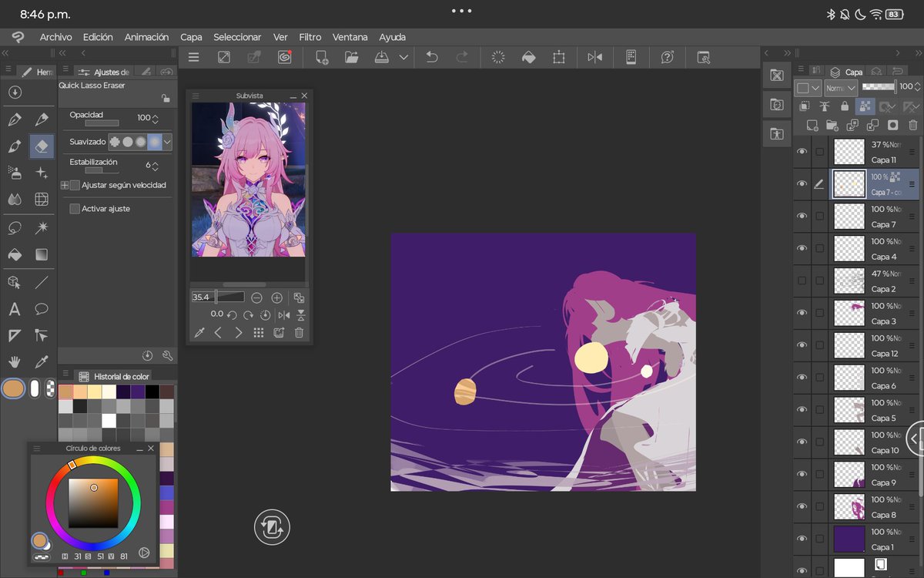Screen dimensions: 924x578
Task: Delete layer using trash icon in Capa panel
Action: (913, 125)
